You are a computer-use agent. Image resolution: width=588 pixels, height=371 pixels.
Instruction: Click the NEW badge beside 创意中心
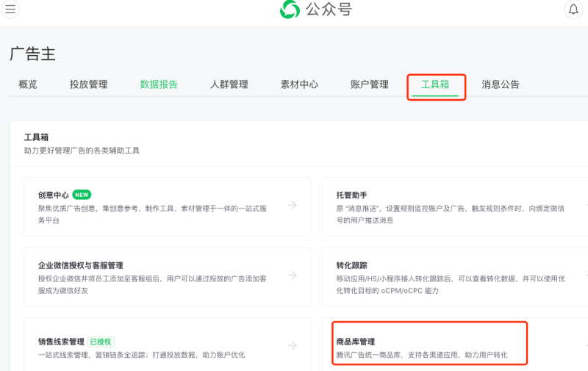pyautogui.click(x=82, y=195)
